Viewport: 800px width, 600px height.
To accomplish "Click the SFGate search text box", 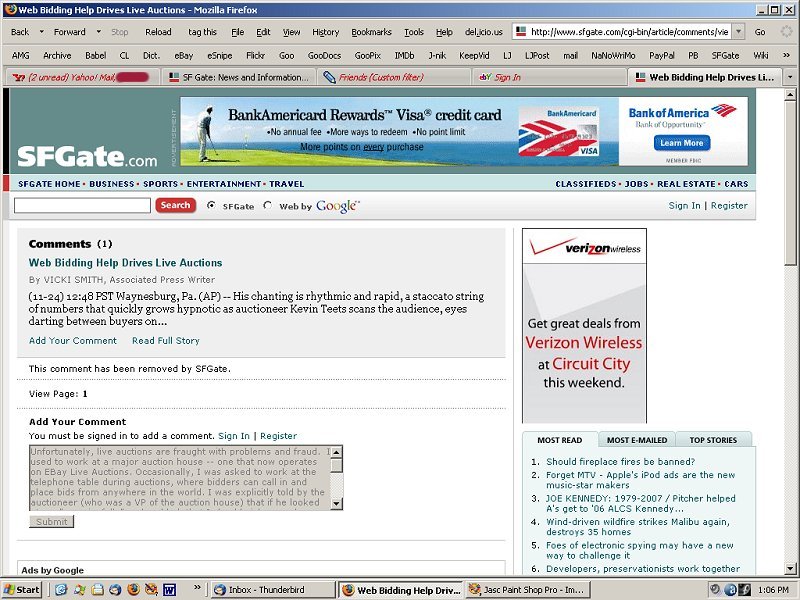I will tap(82, 205).
